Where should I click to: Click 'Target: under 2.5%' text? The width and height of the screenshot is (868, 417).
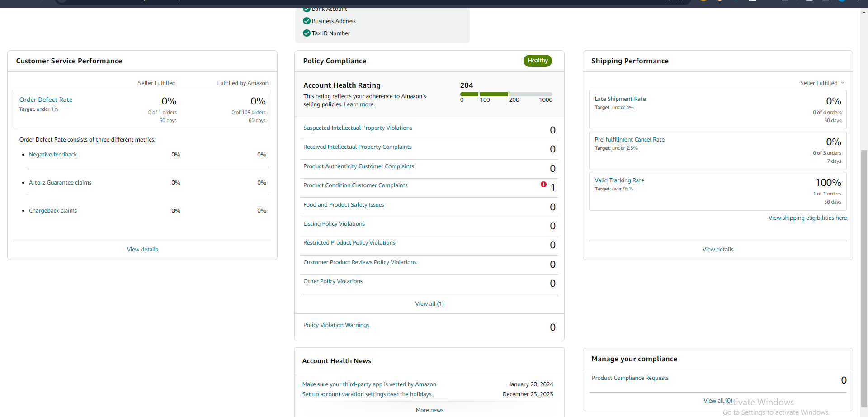point(616,148)
